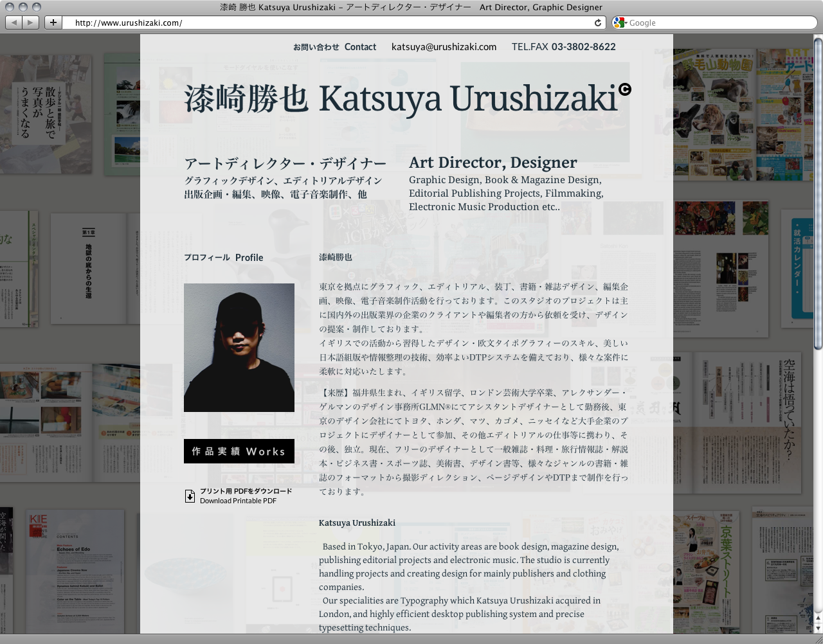Click the katsuya@urushizaki.com email link
Screen dimensions: 823x644
pyautogui.click(x=444, y=47)
